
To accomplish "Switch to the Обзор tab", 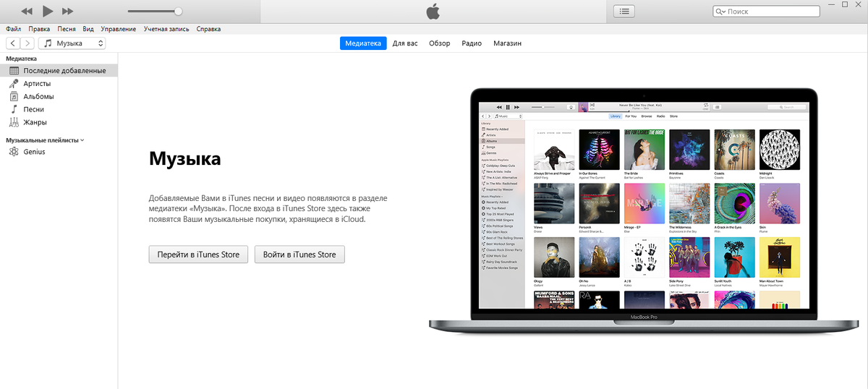I will [439, 43].
